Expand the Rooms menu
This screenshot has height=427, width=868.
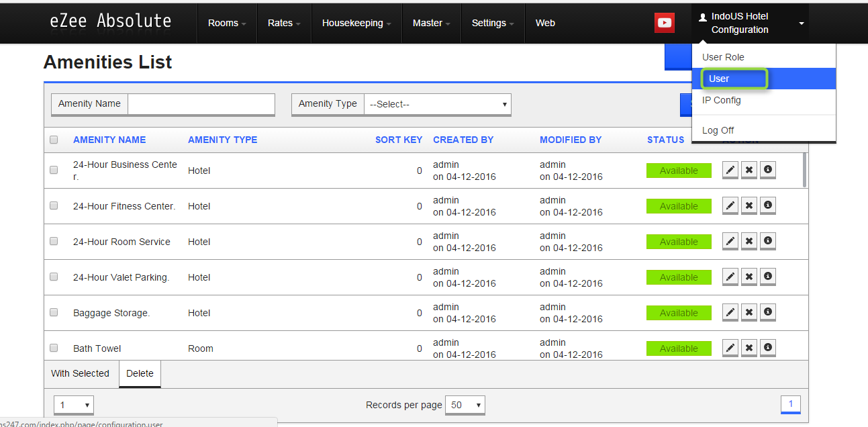227,23
